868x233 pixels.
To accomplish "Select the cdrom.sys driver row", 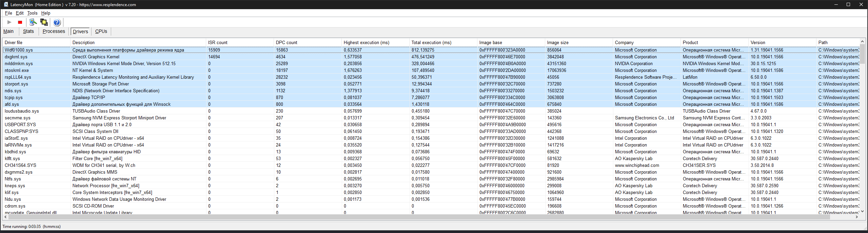I will tap(431, 206).
